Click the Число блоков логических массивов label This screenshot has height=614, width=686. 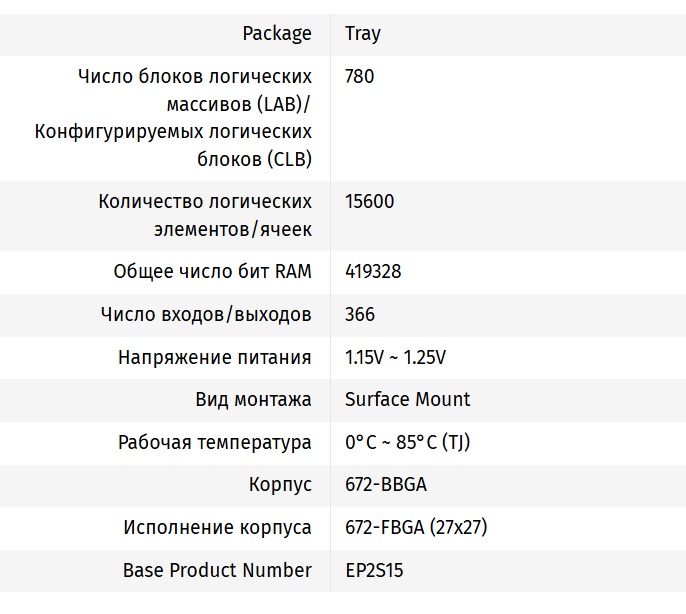pyautogui.click(x=194, y=76)
